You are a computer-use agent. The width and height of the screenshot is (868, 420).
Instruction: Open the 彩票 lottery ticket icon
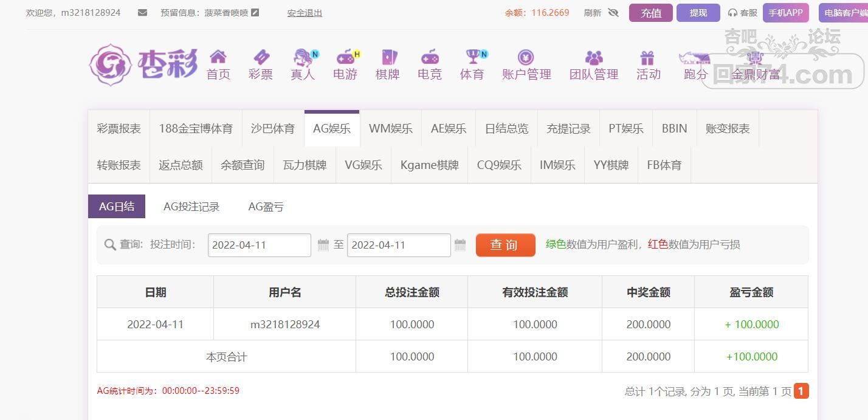click(261, 57)
